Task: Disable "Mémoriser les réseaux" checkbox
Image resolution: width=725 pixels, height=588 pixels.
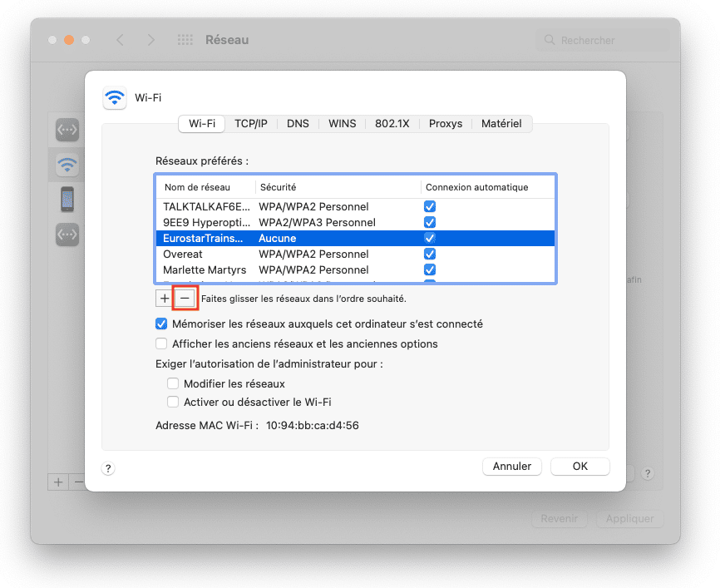Action: click(x=161, y=324)
